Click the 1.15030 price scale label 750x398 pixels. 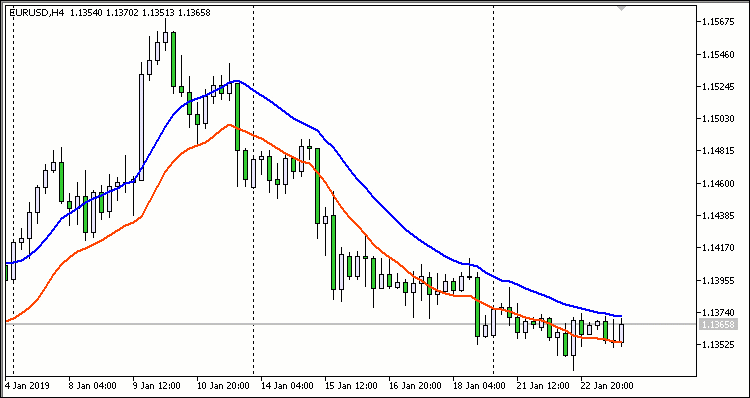[x=717, y=119]
